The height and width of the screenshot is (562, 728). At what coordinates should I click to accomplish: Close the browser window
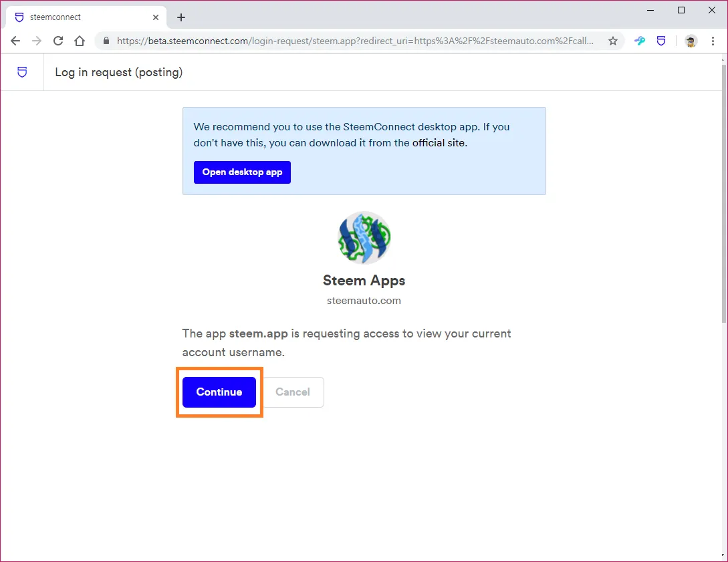click(712, 10)
